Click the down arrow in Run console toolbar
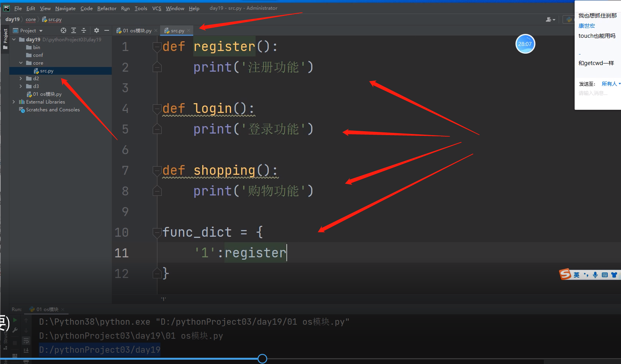The image size is (621, 364). (x=26, y=331)
